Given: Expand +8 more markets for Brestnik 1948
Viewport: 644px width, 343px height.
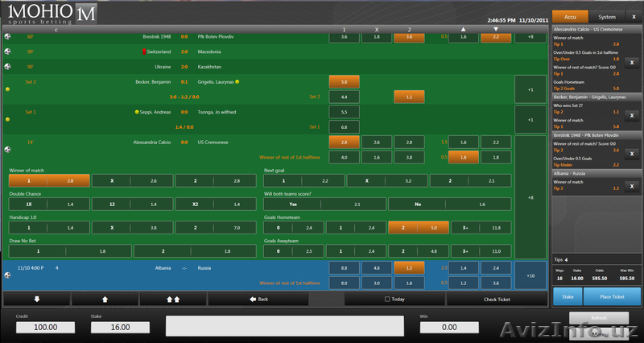Looking at the screenshot, I should [x=529, y=37].
